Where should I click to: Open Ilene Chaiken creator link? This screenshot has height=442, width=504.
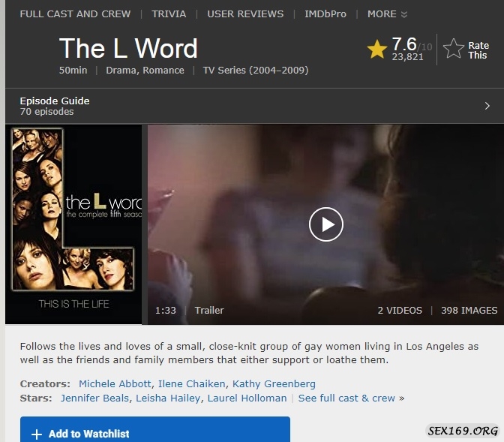[x=191, y=383]
